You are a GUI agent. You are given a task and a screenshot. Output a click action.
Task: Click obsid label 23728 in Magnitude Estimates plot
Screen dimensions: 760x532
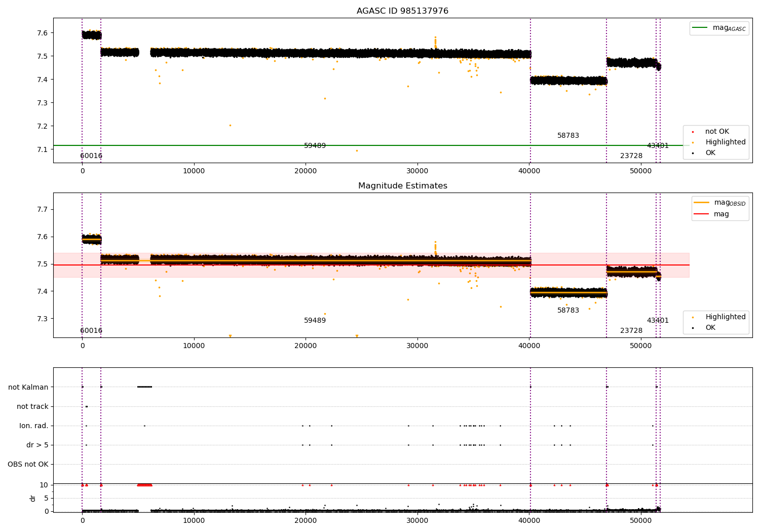point(631,331)
